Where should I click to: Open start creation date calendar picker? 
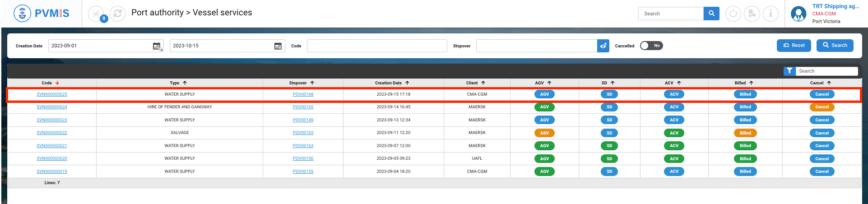point(157,46)
